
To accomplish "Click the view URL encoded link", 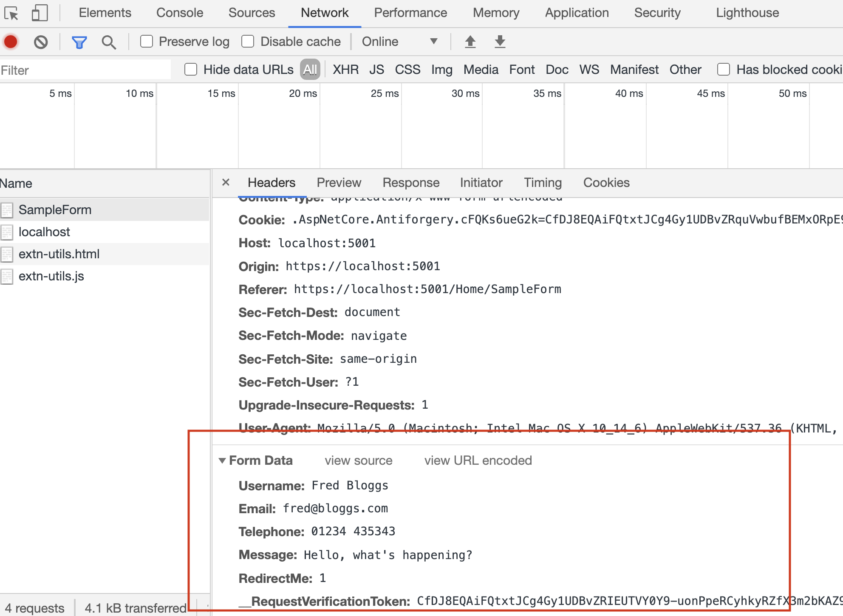I will pos(478,460).
